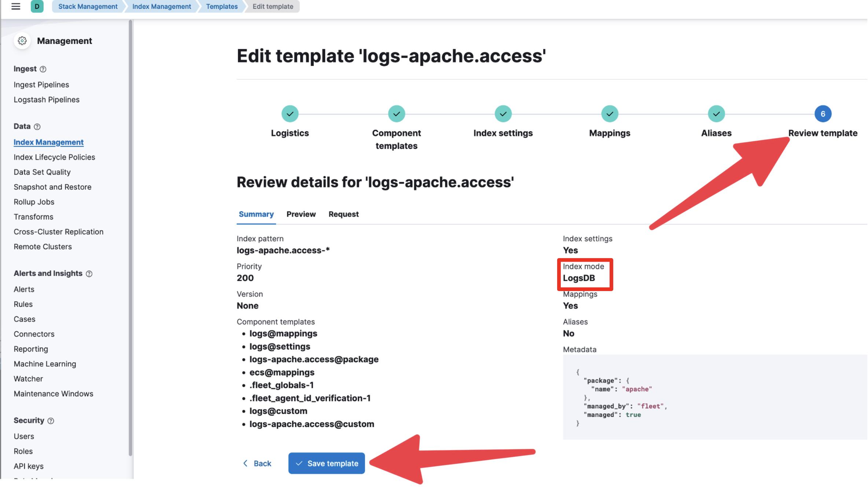This screenshot has height=489, width=868.
Task: Click the Security section help icon
Action: point(51,420)
